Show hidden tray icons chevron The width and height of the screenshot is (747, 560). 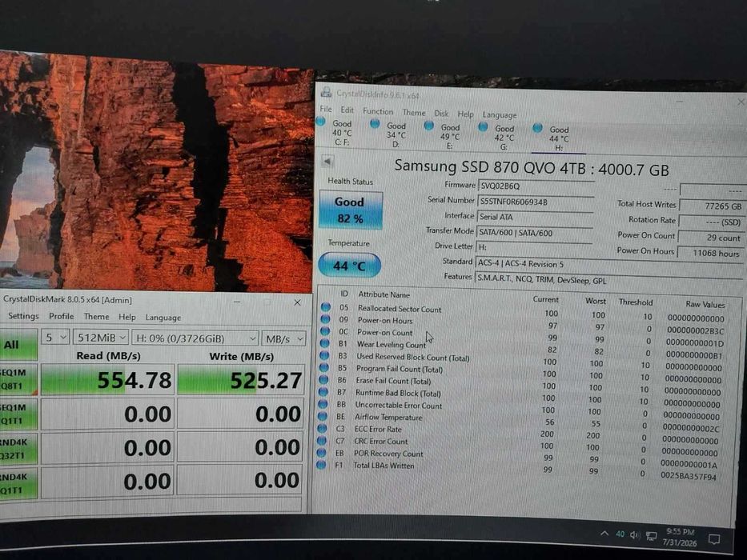(x=604, y=534)
